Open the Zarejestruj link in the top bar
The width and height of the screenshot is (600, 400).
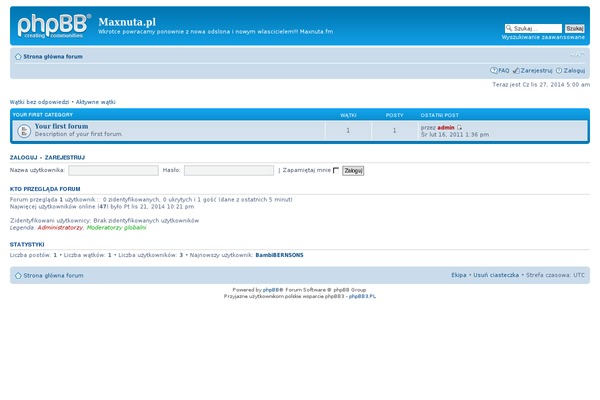point(536,70)
